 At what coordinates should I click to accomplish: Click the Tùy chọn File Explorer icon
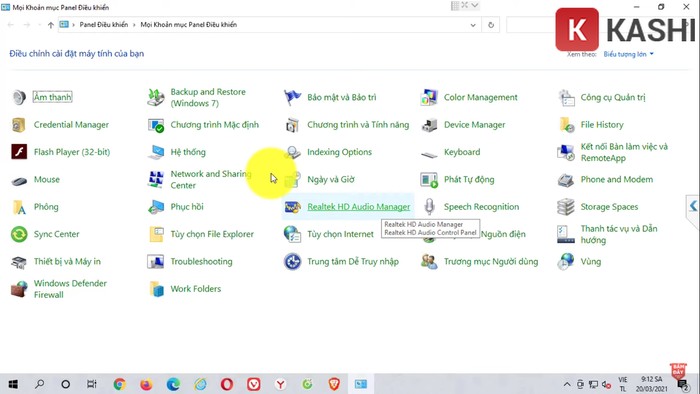[156, 234]
